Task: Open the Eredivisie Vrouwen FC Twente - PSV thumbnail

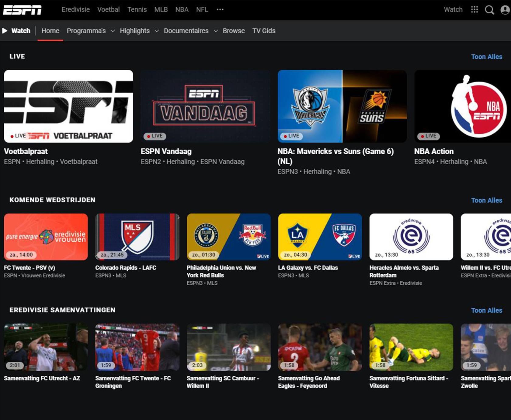Action: 46,237
